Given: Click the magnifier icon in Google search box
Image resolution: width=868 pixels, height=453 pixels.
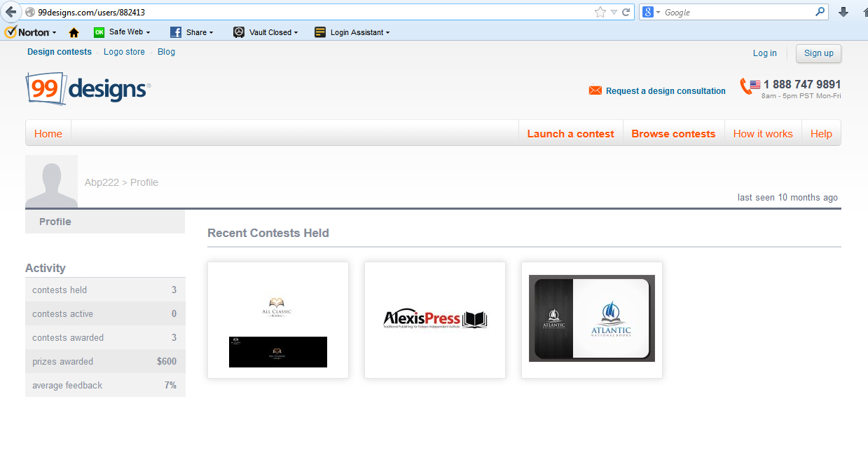Looking at the screenshot, I should coord(820,12).
